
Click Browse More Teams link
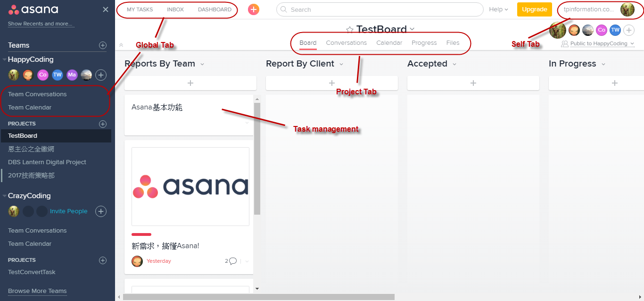pyautogui.click(x=37, y=291)
